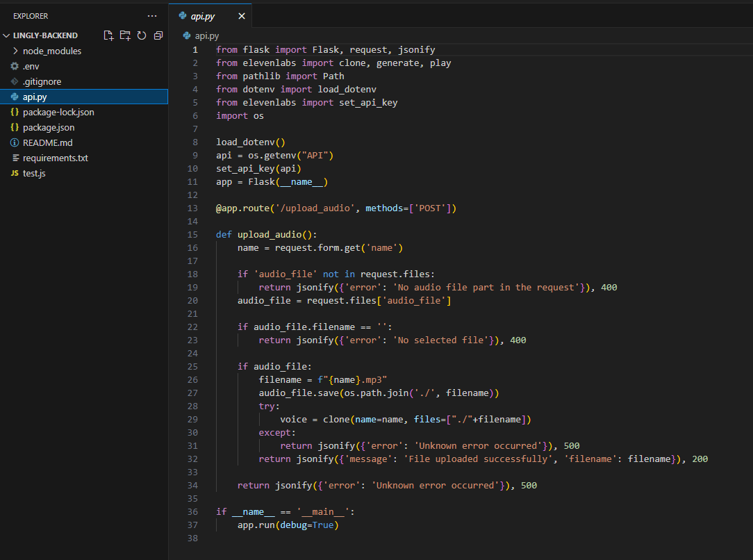
Task: Open the test.js file
Action: (34, 174)
